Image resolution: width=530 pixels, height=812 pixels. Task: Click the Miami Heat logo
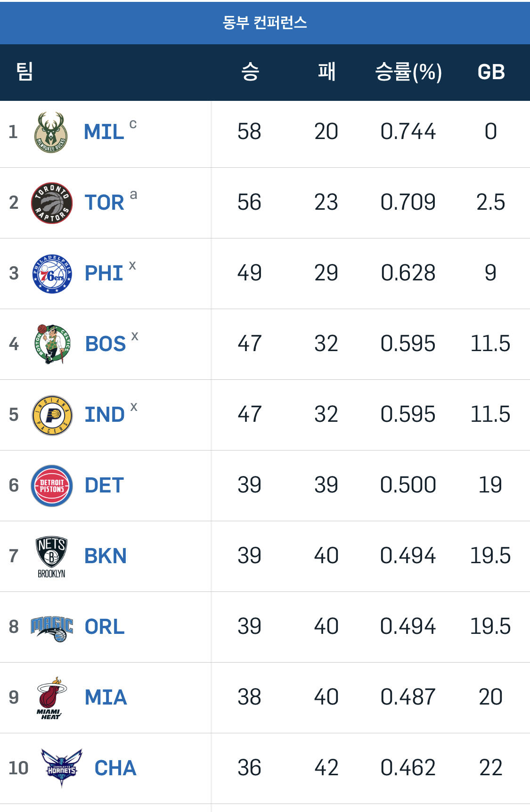click(x=51, y=698)
